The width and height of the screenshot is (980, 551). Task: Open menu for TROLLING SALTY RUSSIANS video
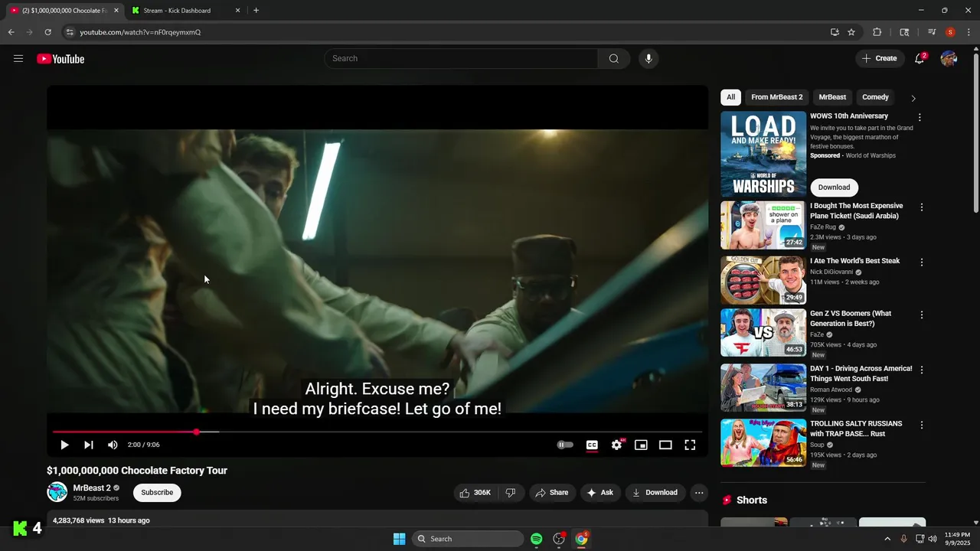pyautogui.click(x=921, y=425)
